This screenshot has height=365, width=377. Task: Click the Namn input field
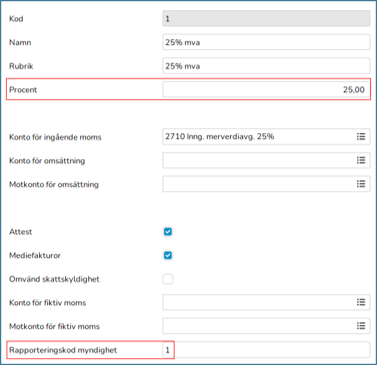coord(266,42)
